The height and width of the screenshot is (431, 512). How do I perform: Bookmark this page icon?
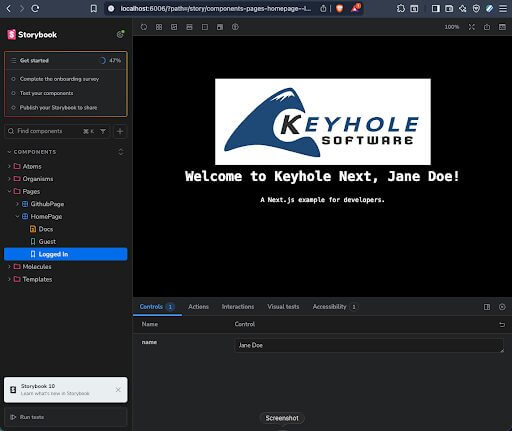click(94, 9)
